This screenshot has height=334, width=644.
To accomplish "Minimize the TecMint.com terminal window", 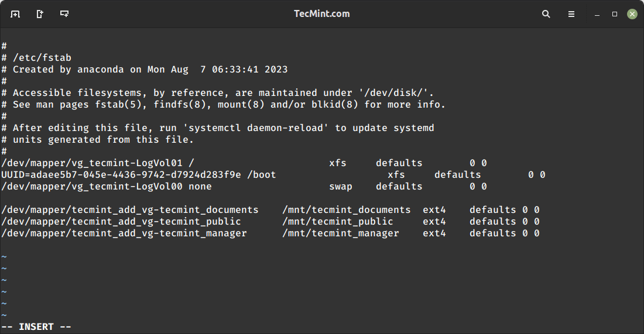I will tap(597, 14).
